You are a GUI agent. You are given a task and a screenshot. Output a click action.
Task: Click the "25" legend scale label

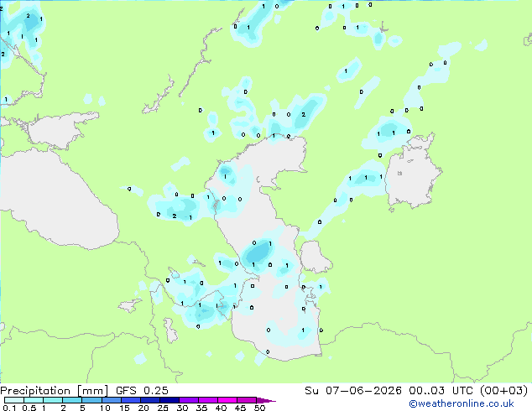tap(163, 408)
